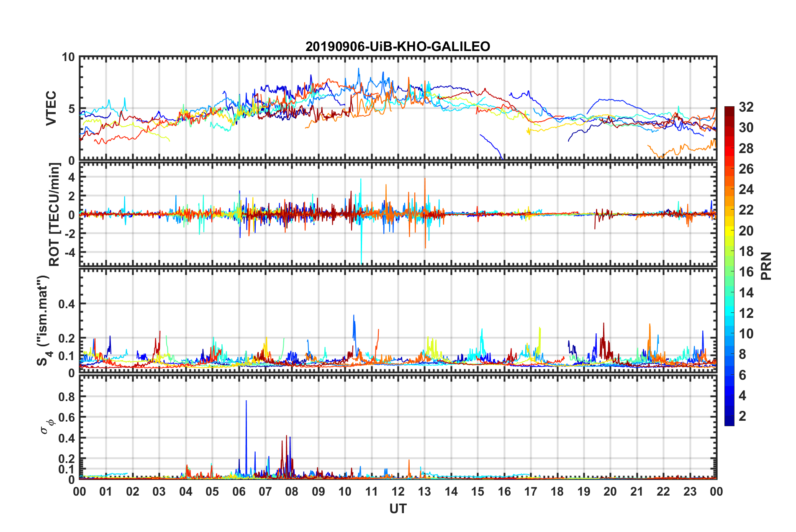796x532 pixels.
Task: Click sigma phi tick label 0.6
Action: (67, 417)
